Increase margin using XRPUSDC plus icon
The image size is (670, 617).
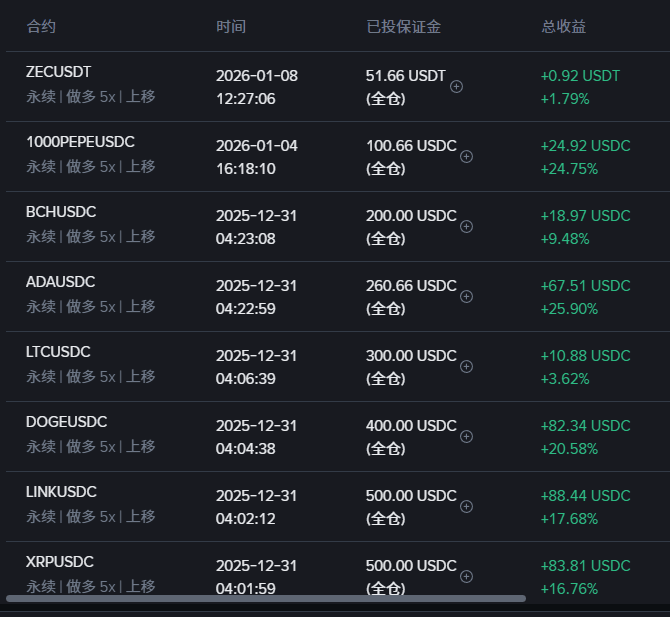click(466, 577)
